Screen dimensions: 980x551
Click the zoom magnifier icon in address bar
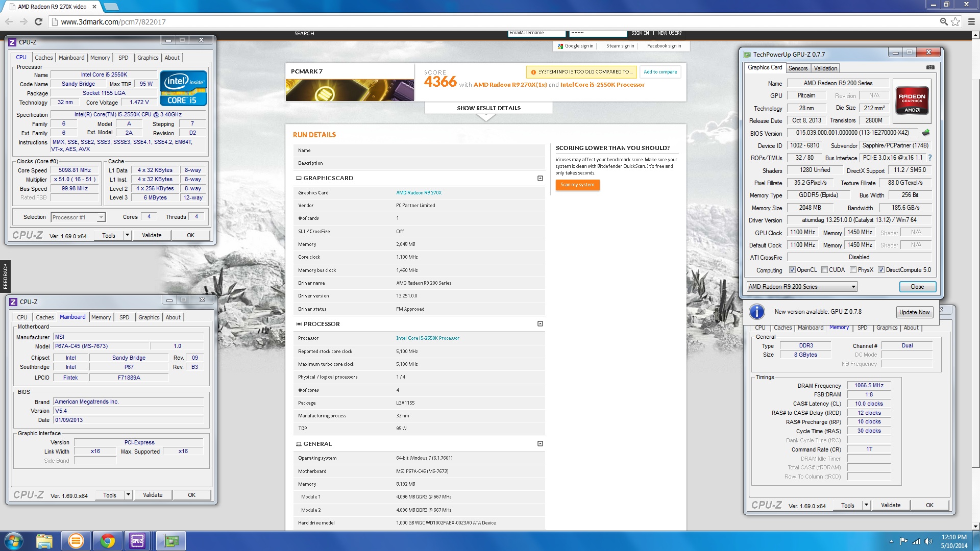[x=944, y=21]
